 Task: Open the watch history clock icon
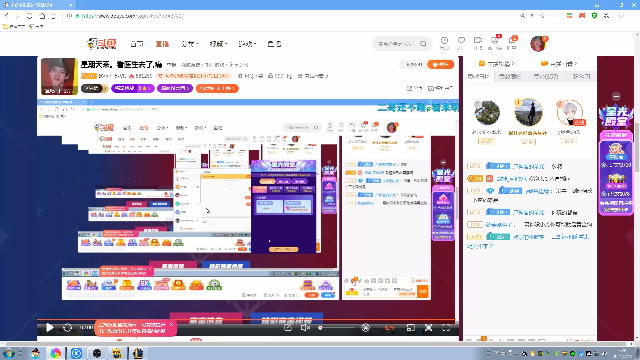click(444, 42)
